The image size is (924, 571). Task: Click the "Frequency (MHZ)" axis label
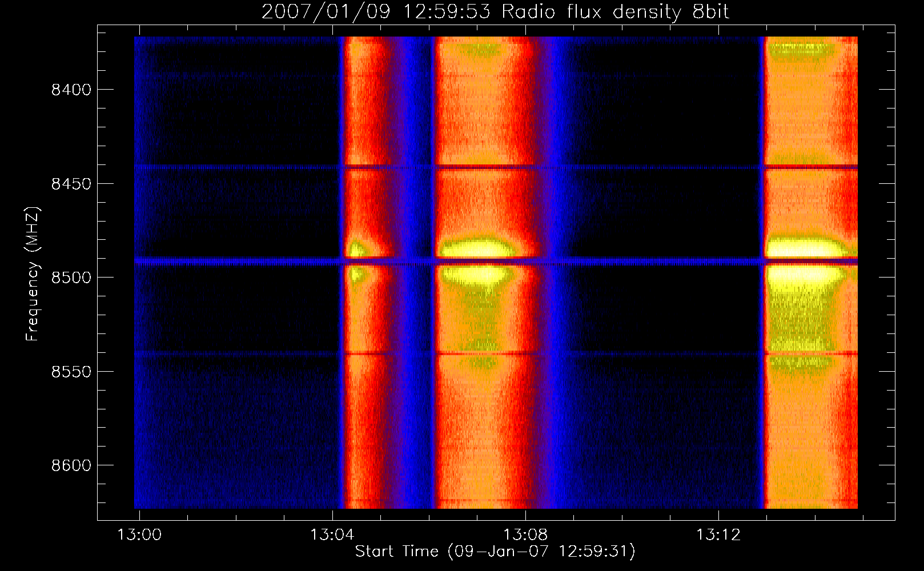(33, 274)
